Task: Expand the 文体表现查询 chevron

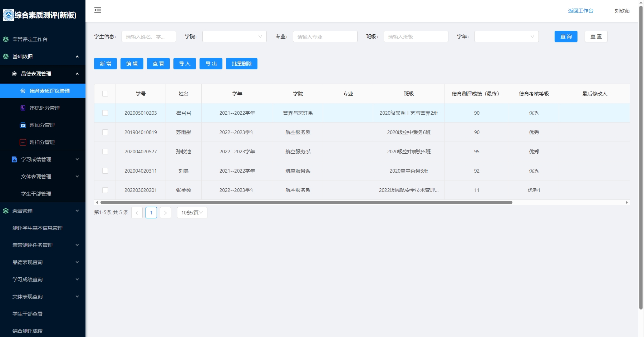Action: tap(77, 297)
